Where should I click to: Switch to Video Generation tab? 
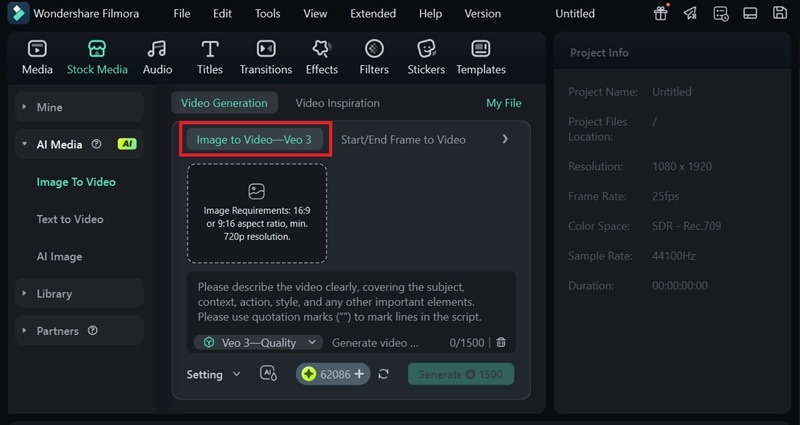pyautogui.click(x=224, y=103)
